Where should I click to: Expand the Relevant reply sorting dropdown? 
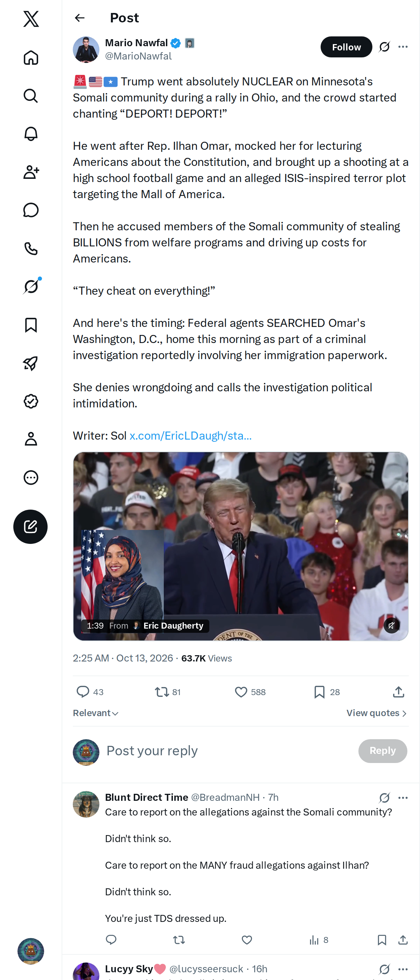tap(96, 713)
